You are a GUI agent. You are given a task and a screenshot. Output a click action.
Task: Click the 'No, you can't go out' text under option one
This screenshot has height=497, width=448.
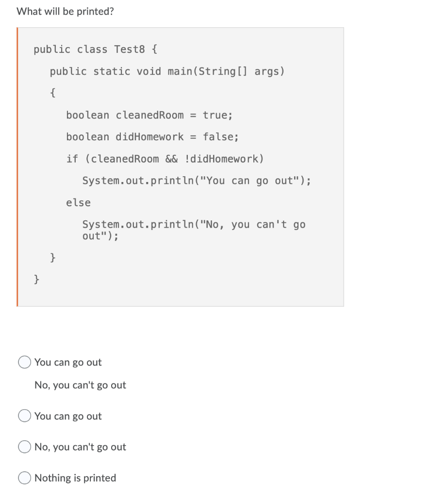click(80, 385)
